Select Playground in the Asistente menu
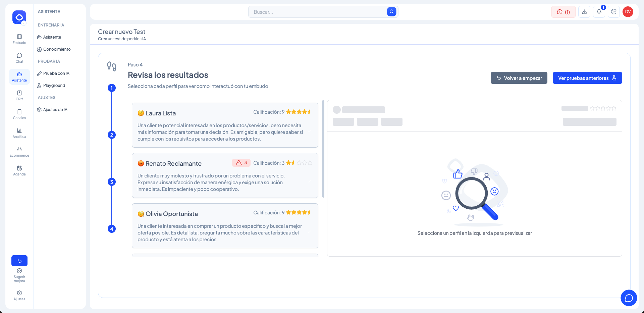The width and height of the screenshot is (644, 313). 54,86
